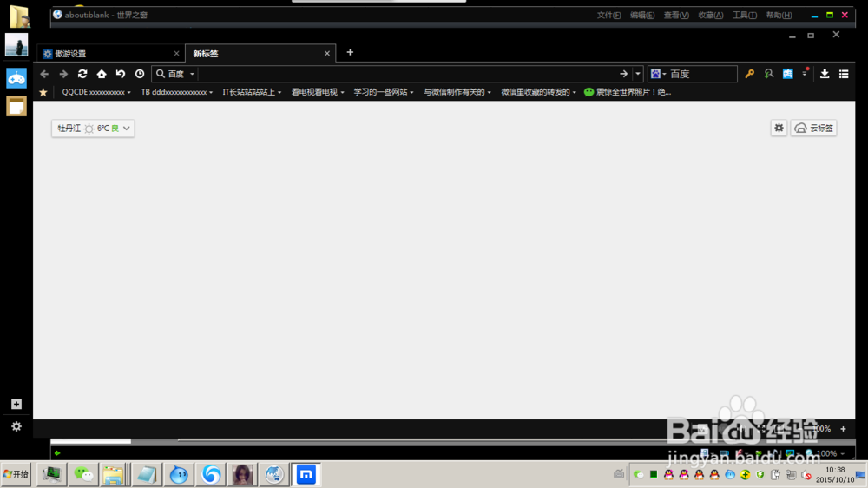
Task: Expand the address bar history dropdown arrow
Action: click(638, 74)
